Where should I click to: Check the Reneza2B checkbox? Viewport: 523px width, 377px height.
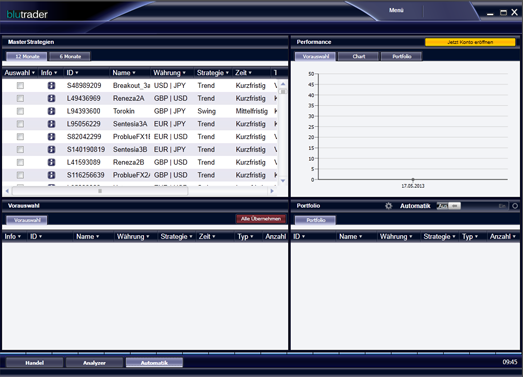20,162
